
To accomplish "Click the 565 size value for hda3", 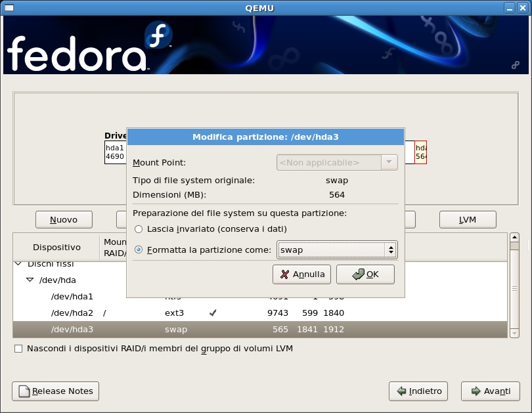I will click(280, 329).
